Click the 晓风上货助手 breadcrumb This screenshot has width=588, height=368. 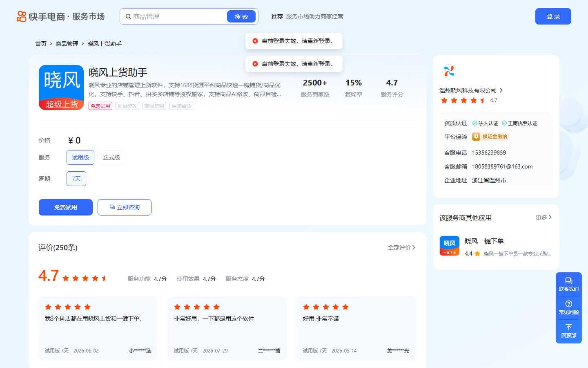[x=105, y=44]
